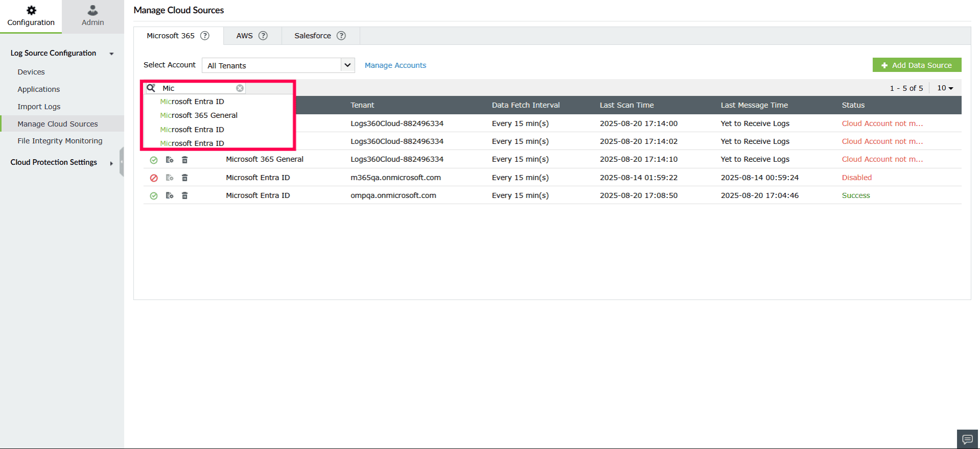Viewport: 980px width, 449px height.
Task: Sort by the Tenant column header
Action: [x=362, y=105]
